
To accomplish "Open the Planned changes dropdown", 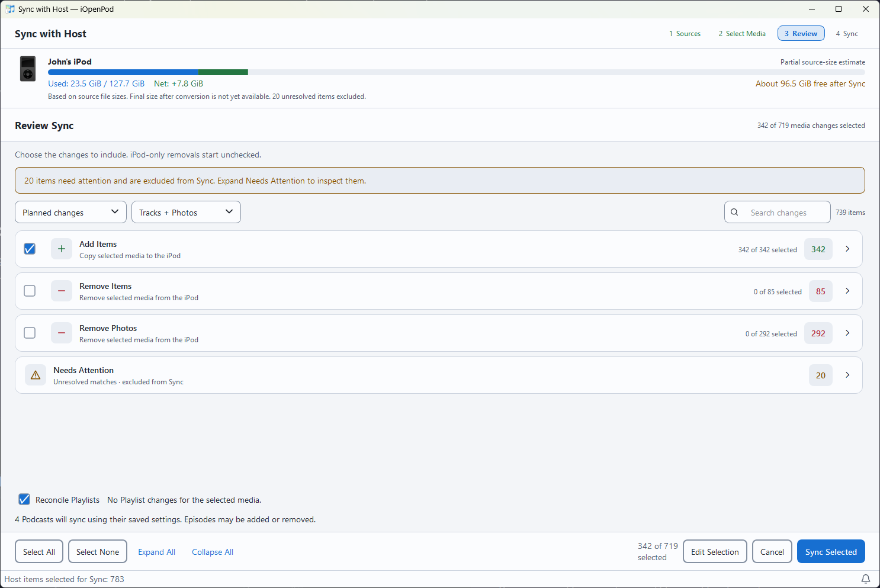I will point(70,212).
